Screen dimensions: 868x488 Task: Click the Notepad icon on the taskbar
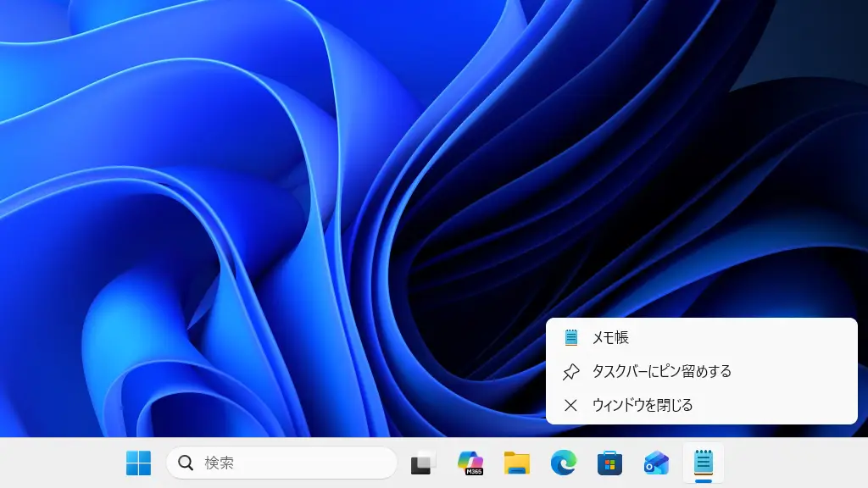coord(703,462)
